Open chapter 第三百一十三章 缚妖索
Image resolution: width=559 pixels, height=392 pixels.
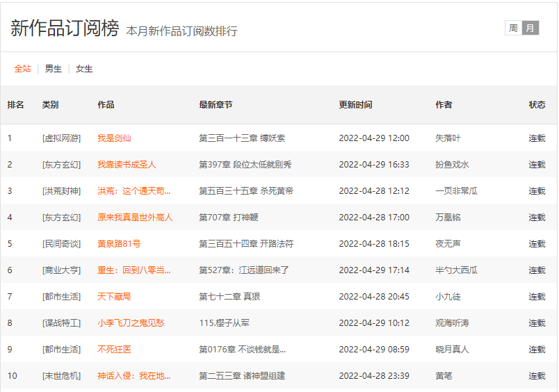[x=242, y=138]
